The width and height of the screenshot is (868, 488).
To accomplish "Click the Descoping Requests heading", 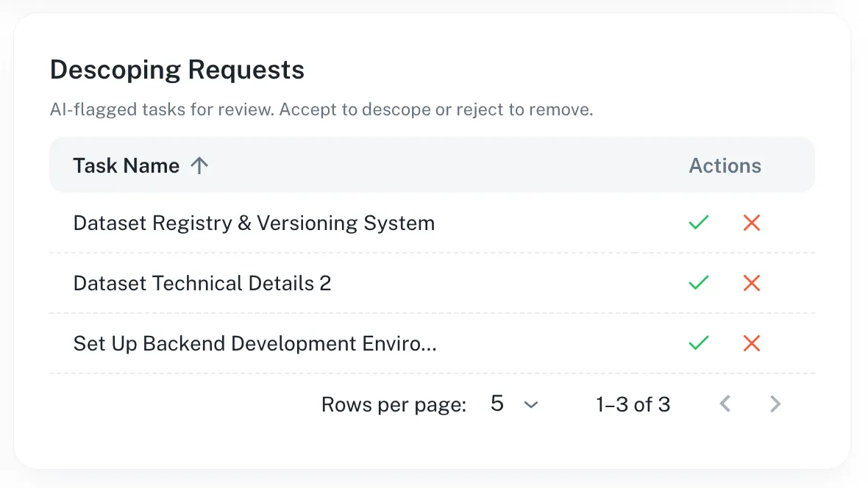I will coord(177,70).
